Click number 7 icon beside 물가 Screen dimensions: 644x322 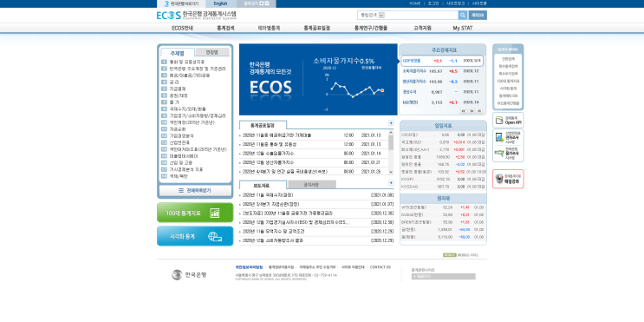pos(164,102)
